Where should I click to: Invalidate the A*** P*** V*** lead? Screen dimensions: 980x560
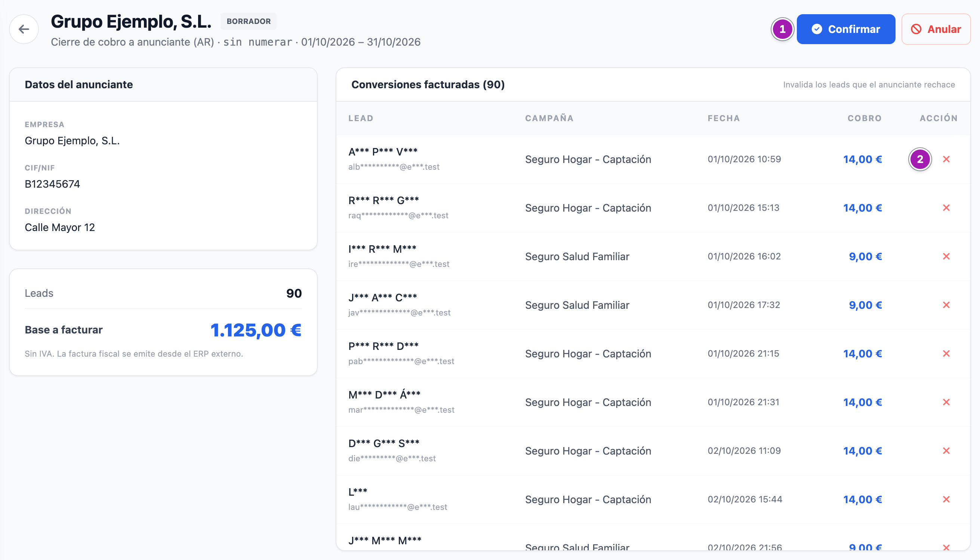(x=946, y=159)
